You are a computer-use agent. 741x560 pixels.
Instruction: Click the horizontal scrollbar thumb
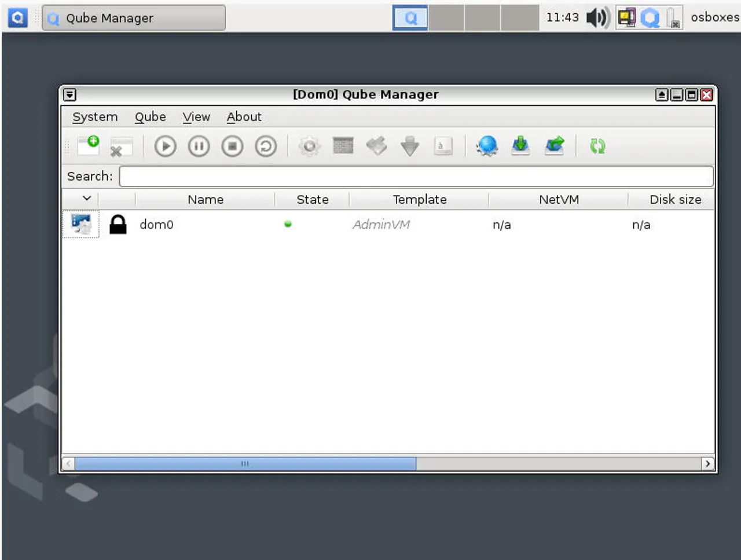(245, 464)
